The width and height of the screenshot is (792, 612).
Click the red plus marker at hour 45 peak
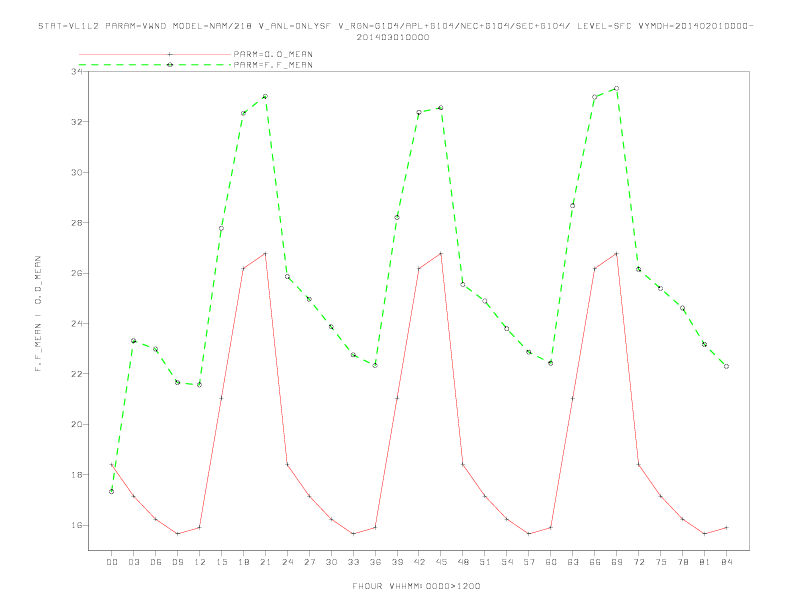441,253
